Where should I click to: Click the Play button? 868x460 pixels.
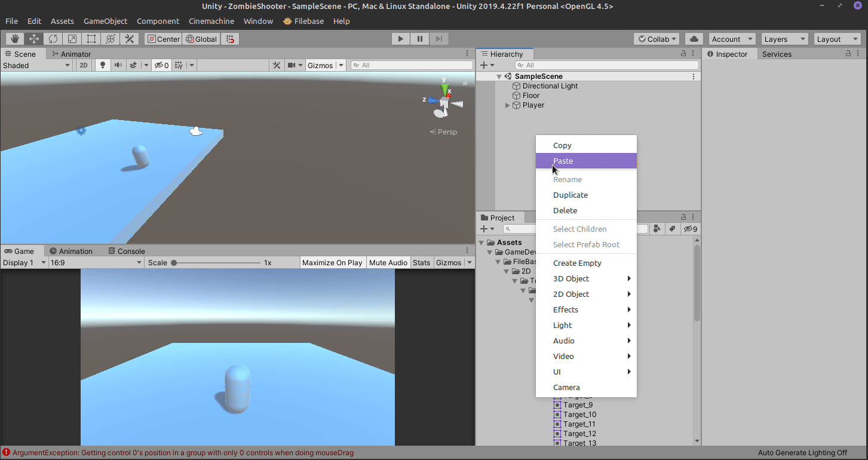pyautogui.click(x=401, y=39)
